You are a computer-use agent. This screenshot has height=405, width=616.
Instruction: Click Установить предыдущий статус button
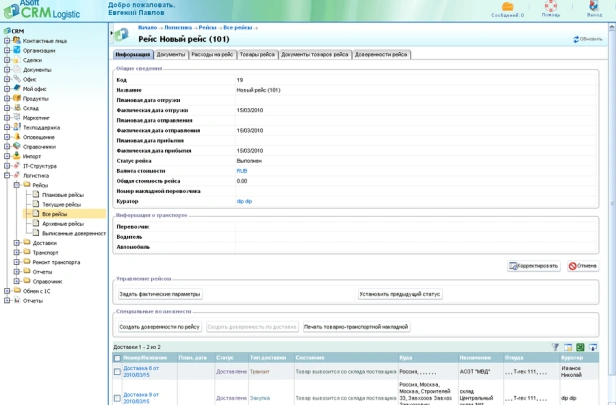400,294
